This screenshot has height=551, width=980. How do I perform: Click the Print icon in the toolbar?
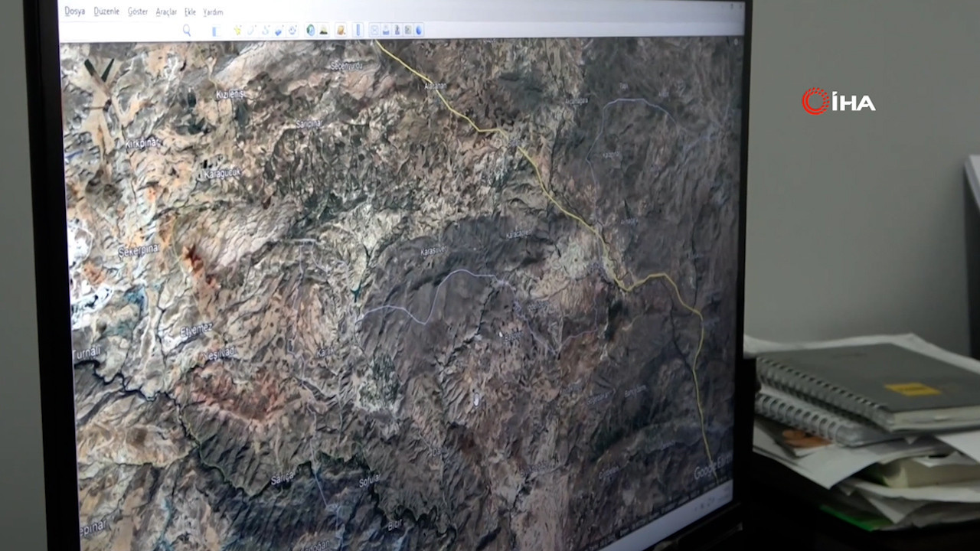click(x=386, y=31)
